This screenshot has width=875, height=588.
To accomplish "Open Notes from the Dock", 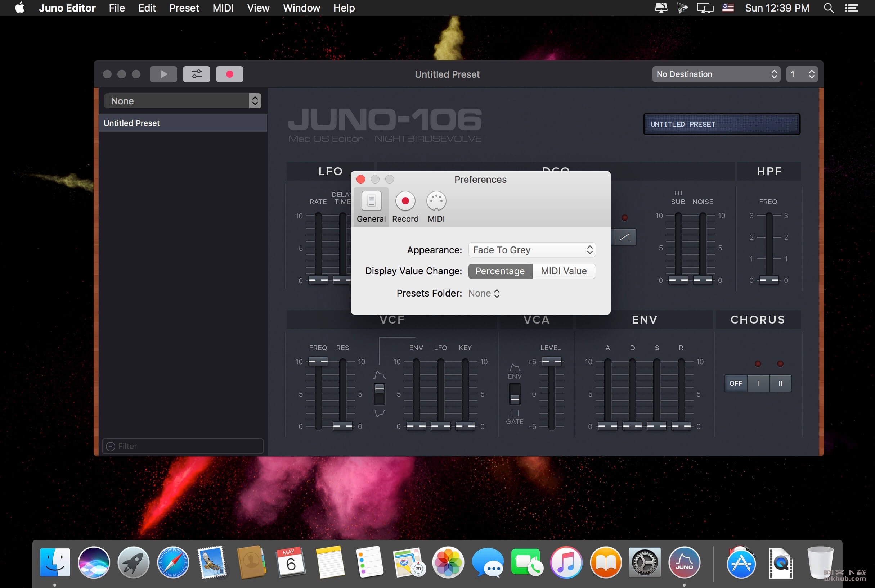I will coord(330,562).
